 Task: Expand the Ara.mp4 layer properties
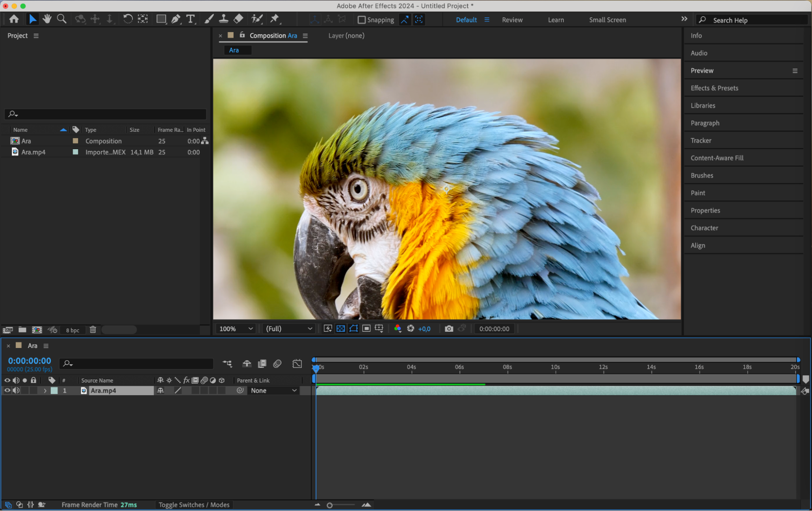[45, 390]
